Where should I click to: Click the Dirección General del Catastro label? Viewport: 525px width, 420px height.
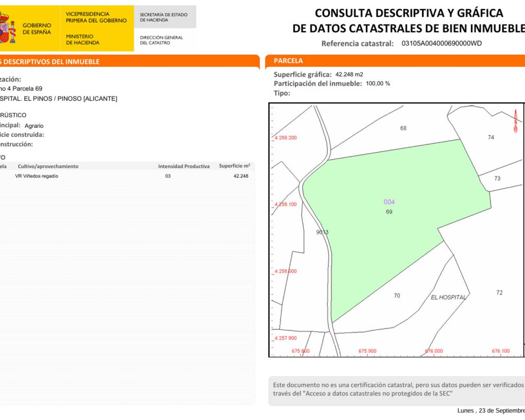161,40
